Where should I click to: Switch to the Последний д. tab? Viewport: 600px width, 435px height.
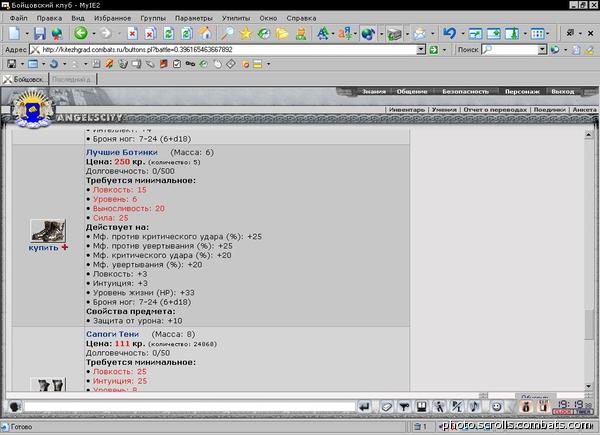73,79
